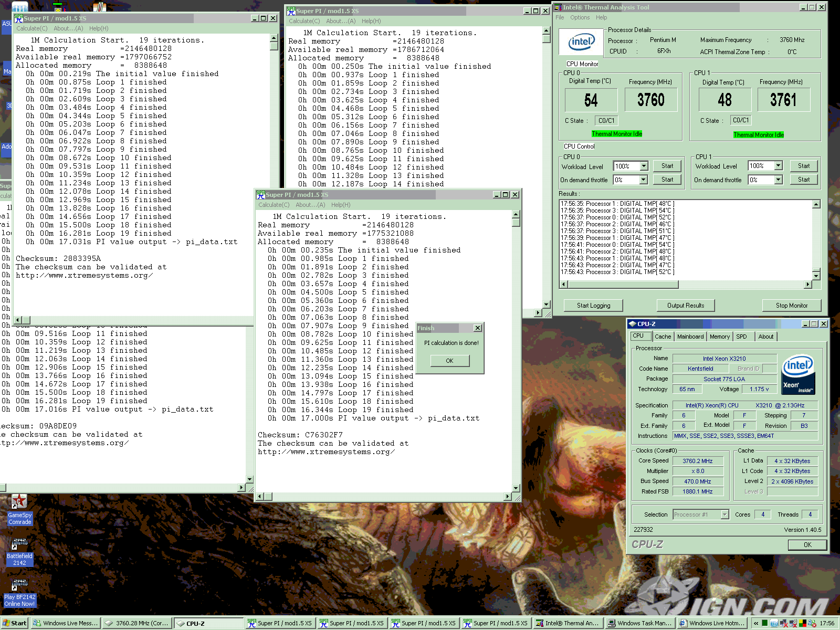Click the Intel Thermal Analysis Tool title icon

click(558, 7)
